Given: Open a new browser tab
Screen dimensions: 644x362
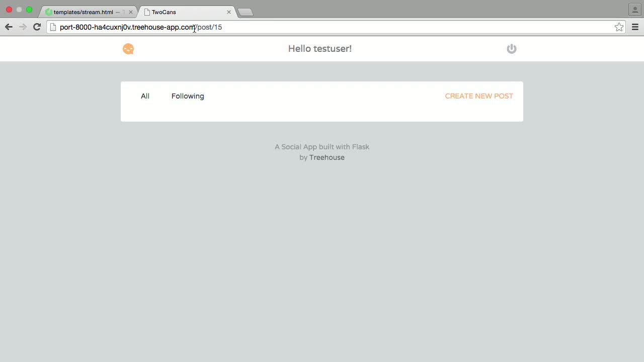Looking at the screenshot, I should coord(245,12).
